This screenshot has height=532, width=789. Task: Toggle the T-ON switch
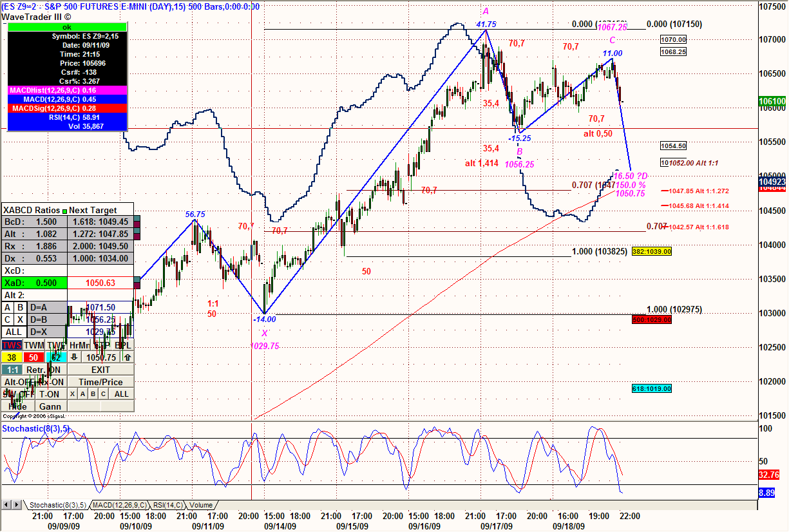pos(50,394)
